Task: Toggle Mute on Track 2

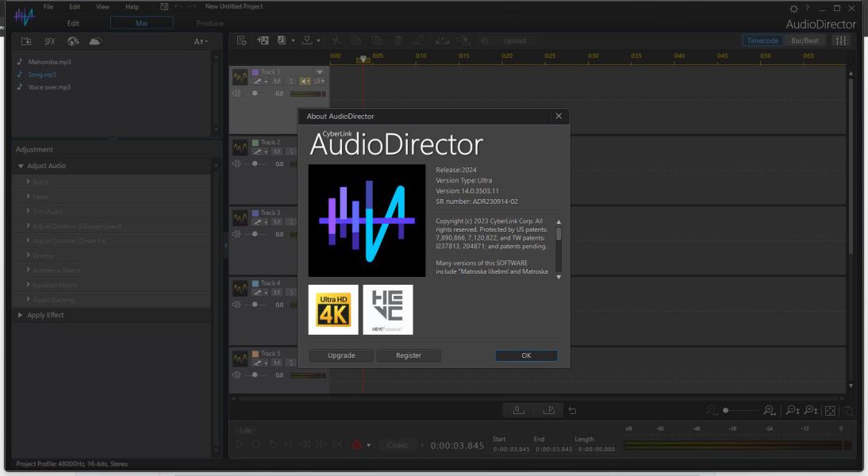Action: pos(277,152)
